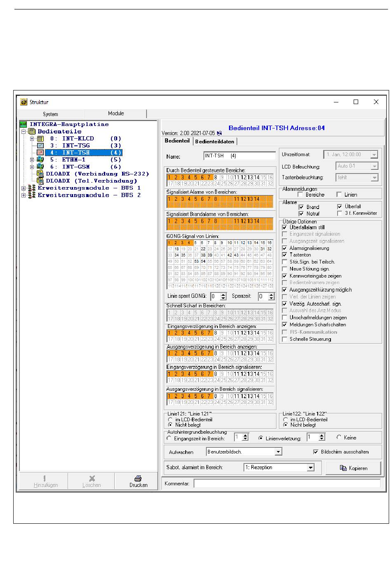Open the Bedienteil tab
This screenshot has width=392, height=577.
click(x=177, y=141)
